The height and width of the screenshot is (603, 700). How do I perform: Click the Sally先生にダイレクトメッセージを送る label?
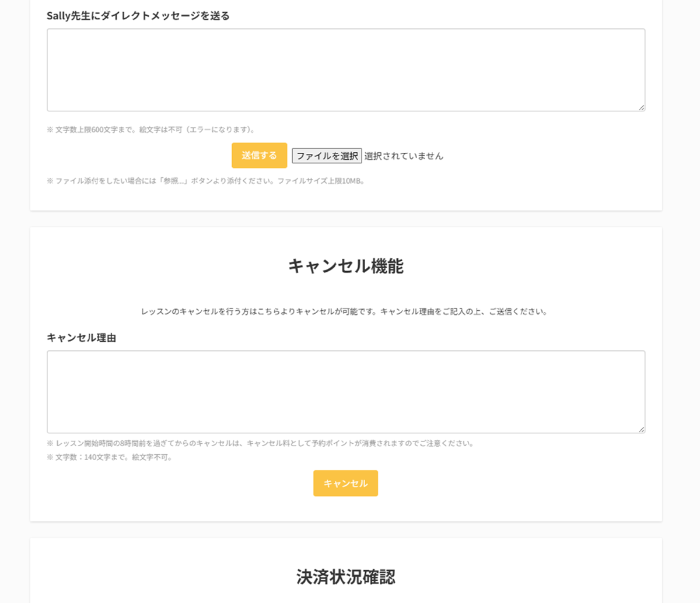138,16
